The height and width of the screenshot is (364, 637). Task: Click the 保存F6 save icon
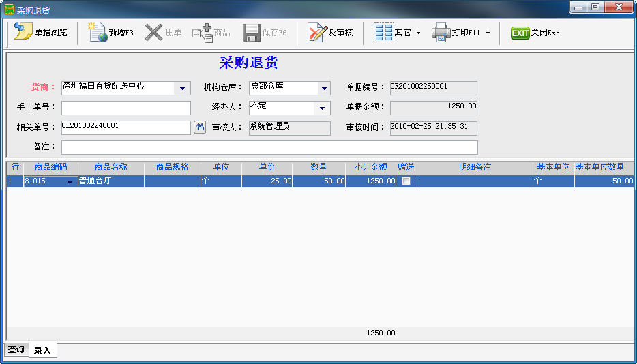pos(252,33)
